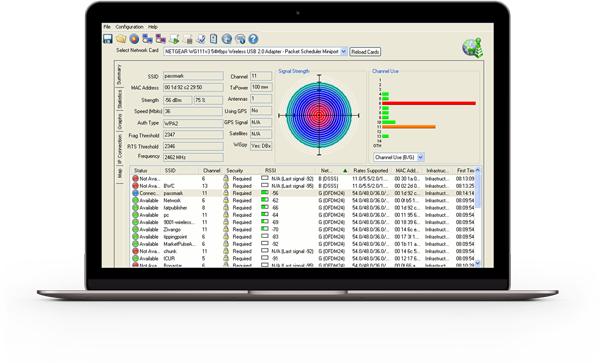Click the document with blue checkmark icon
The image size is (600, 363).
tap(201, 39)
